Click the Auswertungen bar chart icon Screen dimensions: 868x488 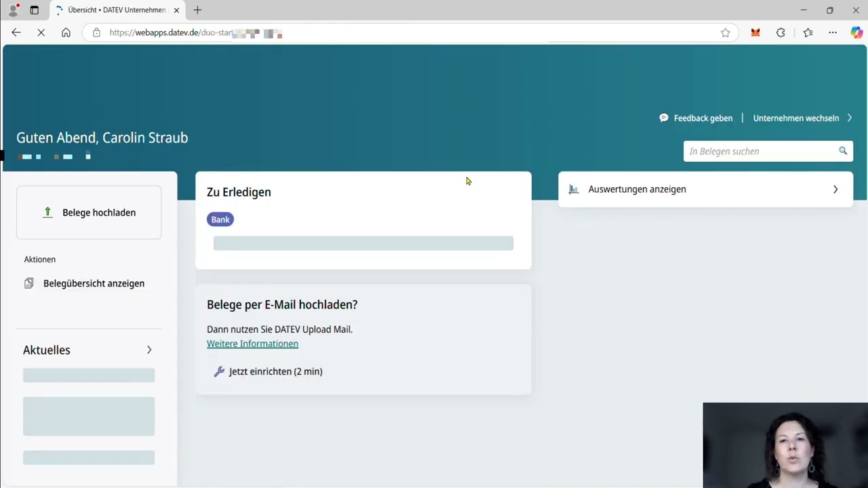pyautogui.click(x=574, y=189)
